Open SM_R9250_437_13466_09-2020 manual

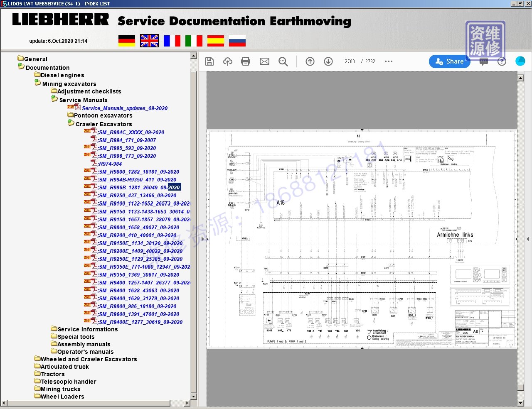(137, 195)
